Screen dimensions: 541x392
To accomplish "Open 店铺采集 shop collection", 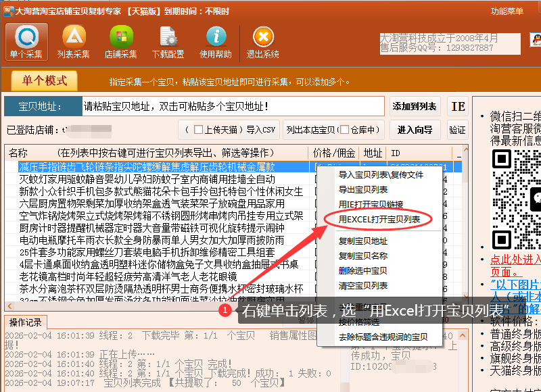I will (120, 42).
